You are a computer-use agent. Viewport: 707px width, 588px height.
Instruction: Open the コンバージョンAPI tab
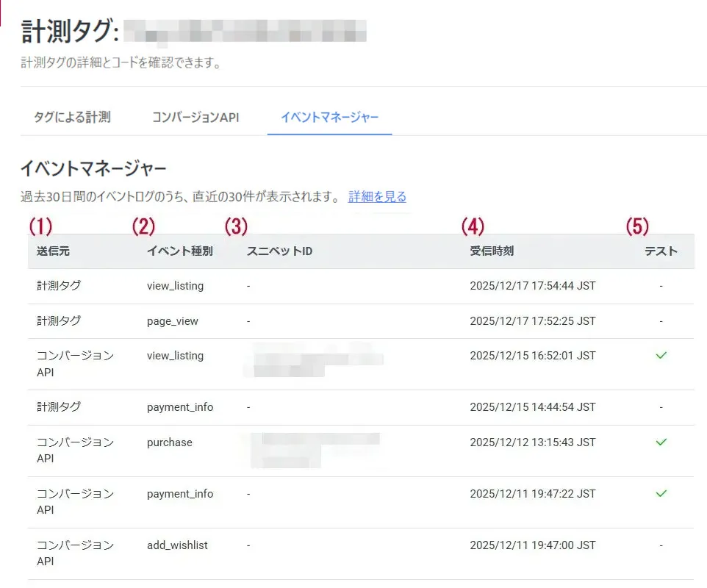tap(196, 118)
